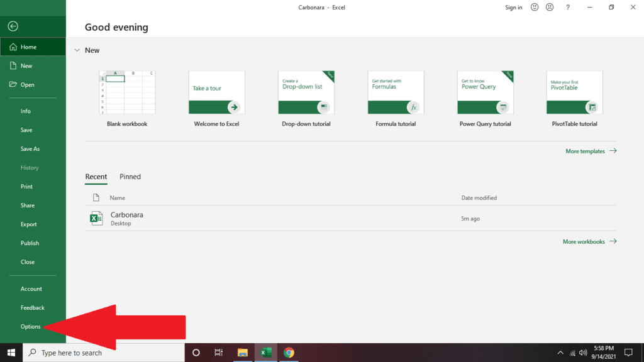This screenshot has width=644, height=362.
Task: Choose Save As from the sidebar
Action: (30, 149)
